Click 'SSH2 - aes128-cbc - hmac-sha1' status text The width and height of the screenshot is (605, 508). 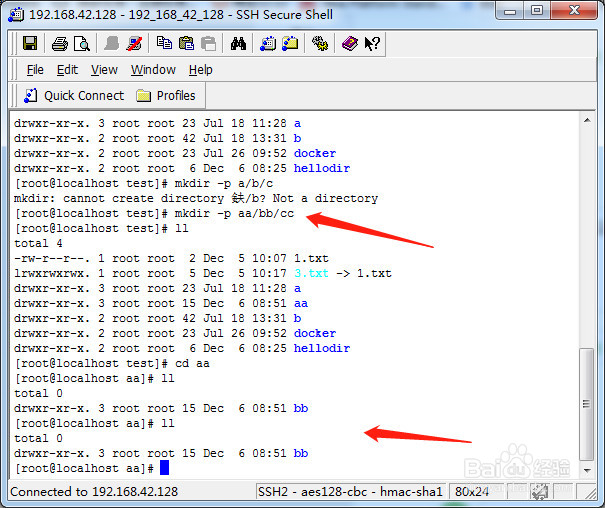point(350,492)
